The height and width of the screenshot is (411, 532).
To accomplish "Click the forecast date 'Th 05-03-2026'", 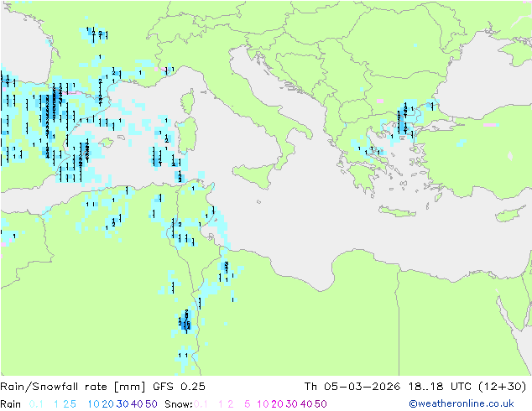I will pyautogui.click(x=352, y=387).
